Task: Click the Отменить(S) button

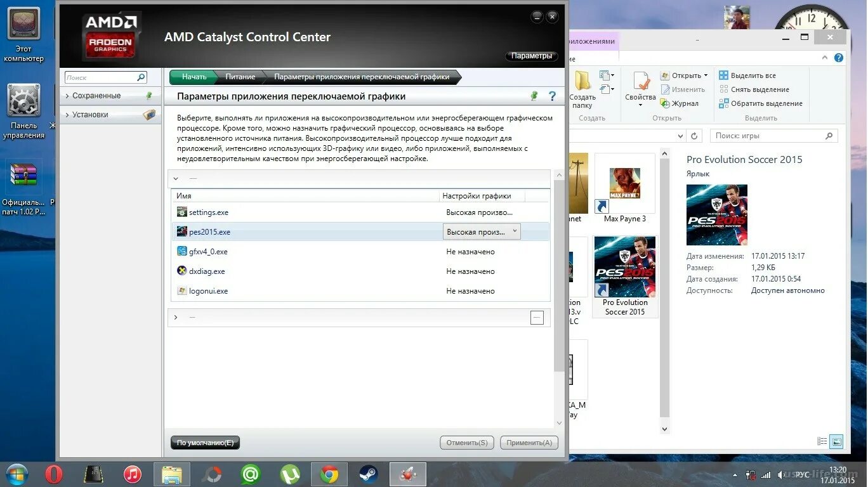Action: [467, 443]
